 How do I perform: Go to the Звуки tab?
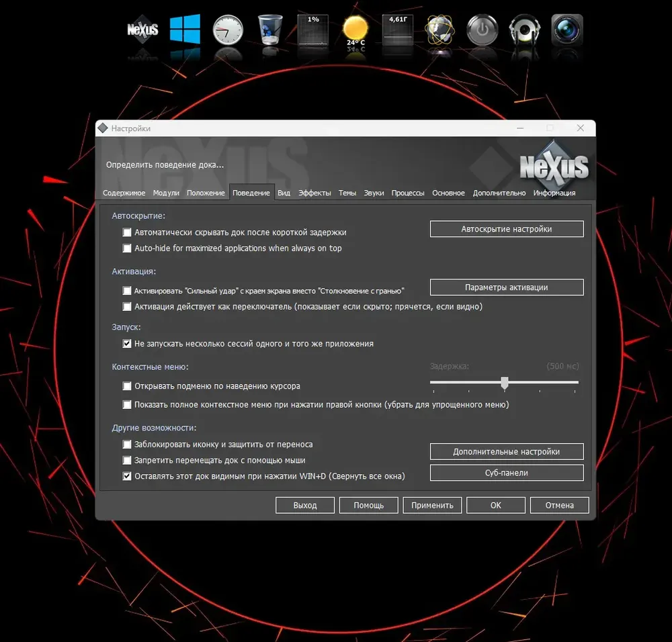coord(374,193)
